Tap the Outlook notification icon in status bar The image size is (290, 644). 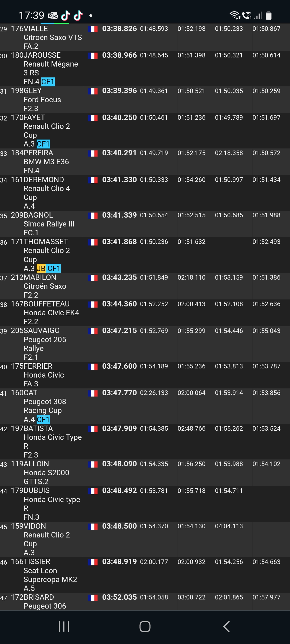point(53,16)
